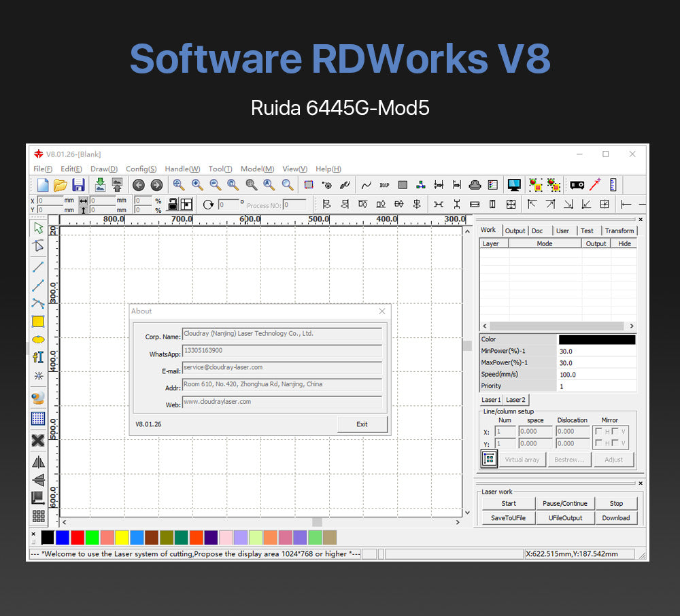The height and width of the screenshot is (616, 680).
Task: Switch to the Doc tab
Action: (x=537, y=230)
